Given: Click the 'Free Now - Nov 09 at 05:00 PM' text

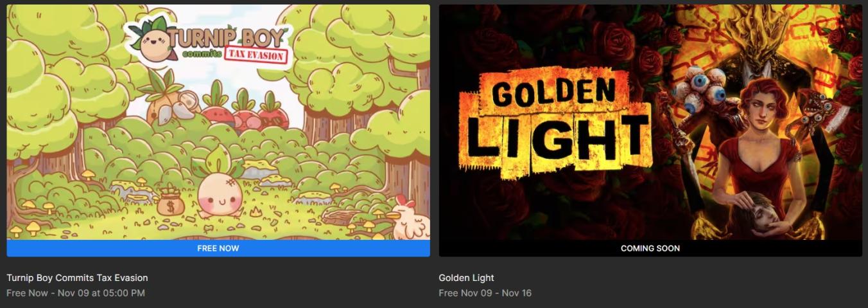Looking at the screenshot, I should [76, 293].
